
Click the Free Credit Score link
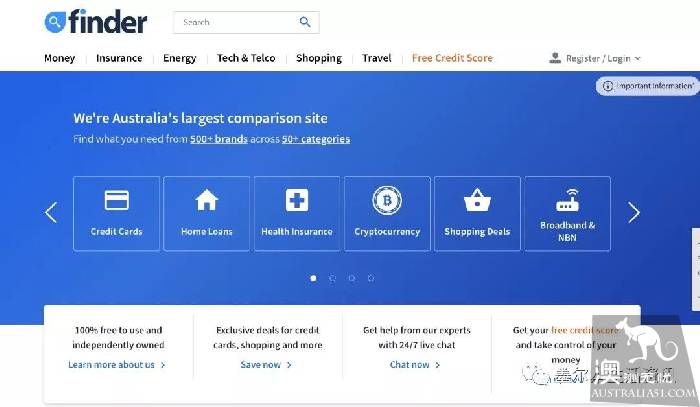point(452,58)
